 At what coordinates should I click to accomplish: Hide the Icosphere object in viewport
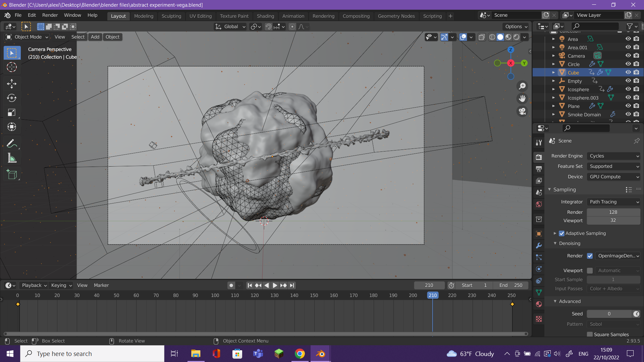[x=628, y=89]
